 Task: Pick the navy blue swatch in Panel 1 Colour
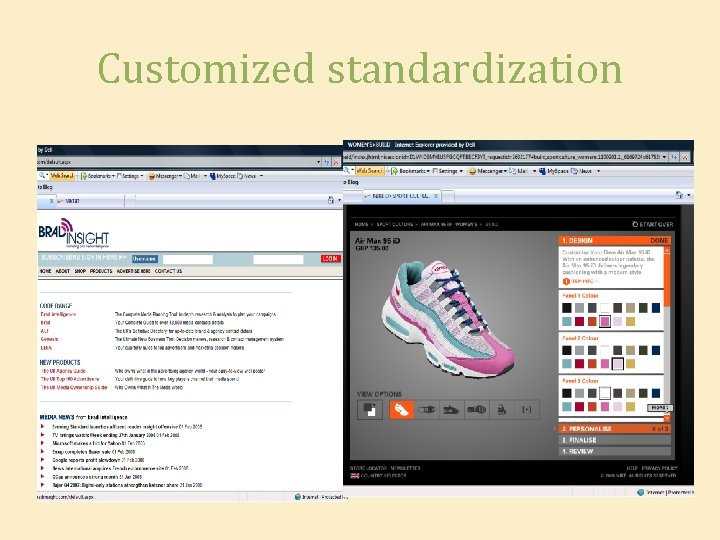(656, 308)
